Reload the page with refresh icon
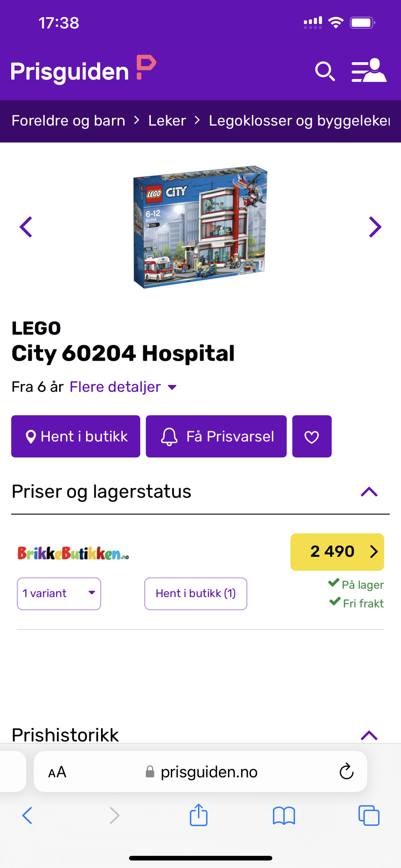 pyautogui.click(x=346, y=771)
